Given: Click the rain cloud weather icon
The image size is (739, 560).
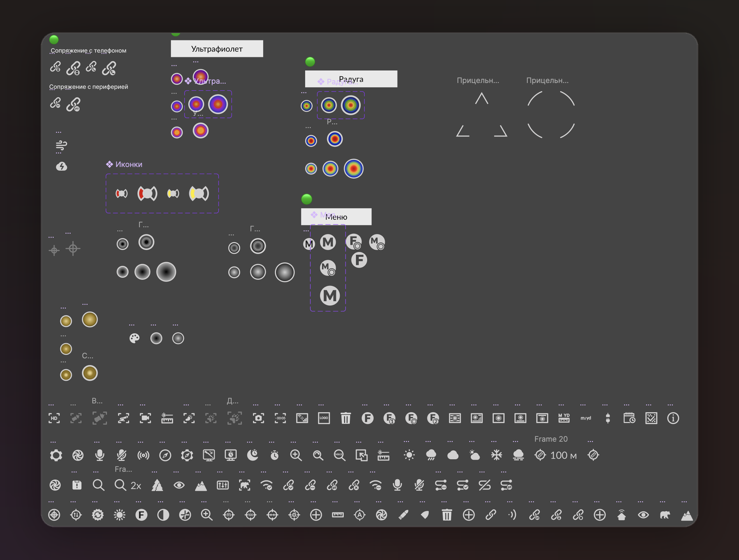Looking at the screenshot, I should click(431, 455).
